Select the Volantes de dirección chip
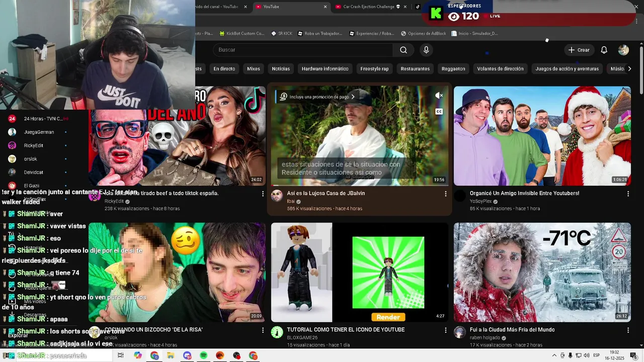 [500, 69]
